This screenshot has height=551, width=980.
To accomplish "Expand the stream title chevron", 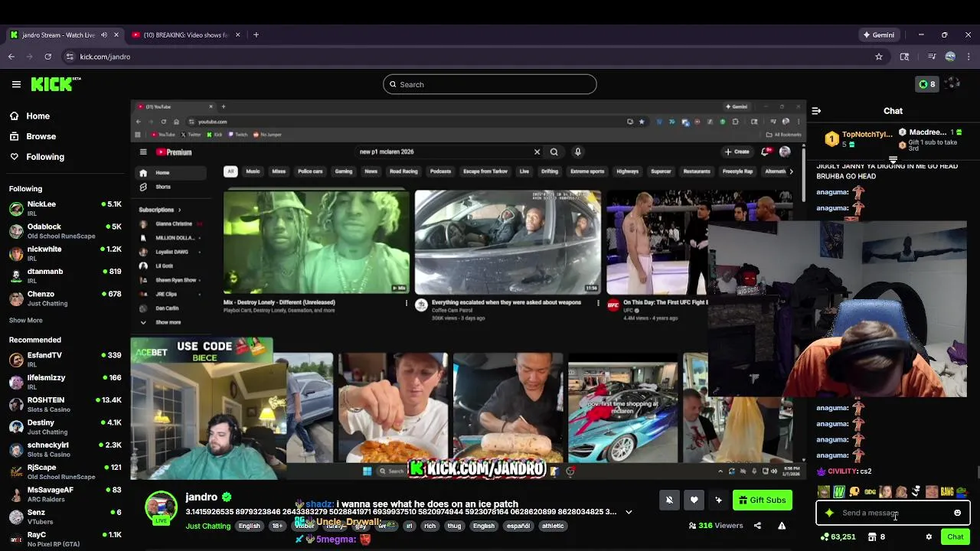I will click(629, 512).
